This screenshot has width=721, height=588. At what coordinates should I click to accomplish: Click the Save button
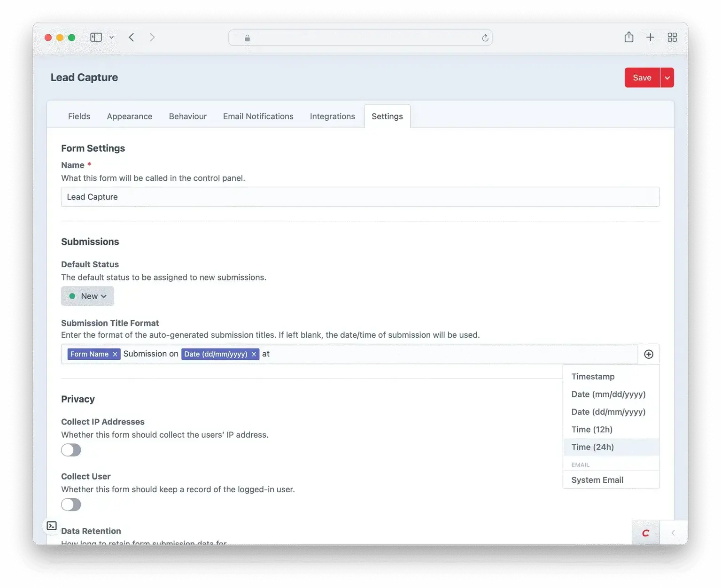click(x=642, y=77)
